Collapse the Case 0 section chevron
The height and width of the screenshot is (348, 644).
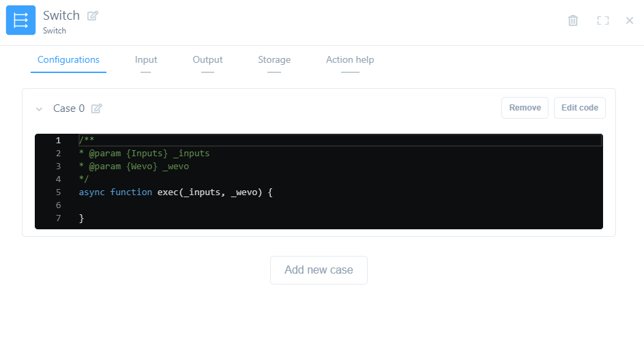click(x=40, y=108)
